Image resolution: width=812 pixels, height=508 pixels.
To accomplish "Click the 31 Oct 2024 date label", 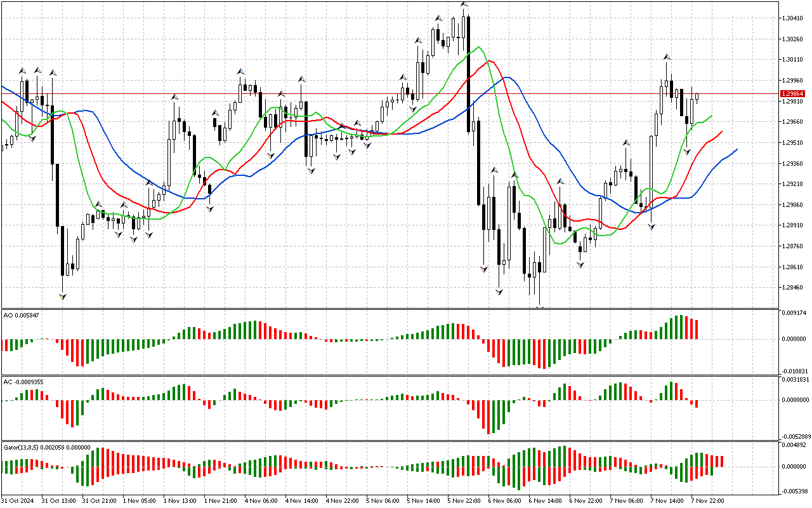I will click(18, 501).
